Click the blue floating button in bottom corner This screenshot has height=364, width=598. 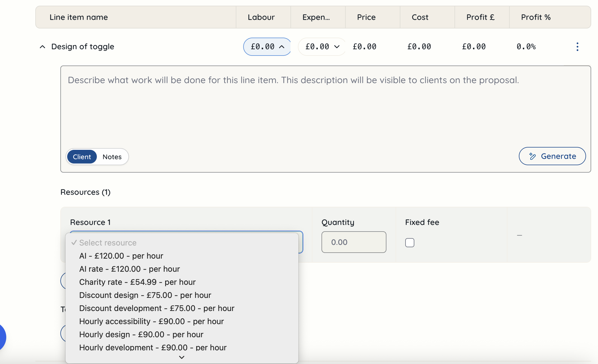point(2,337)
